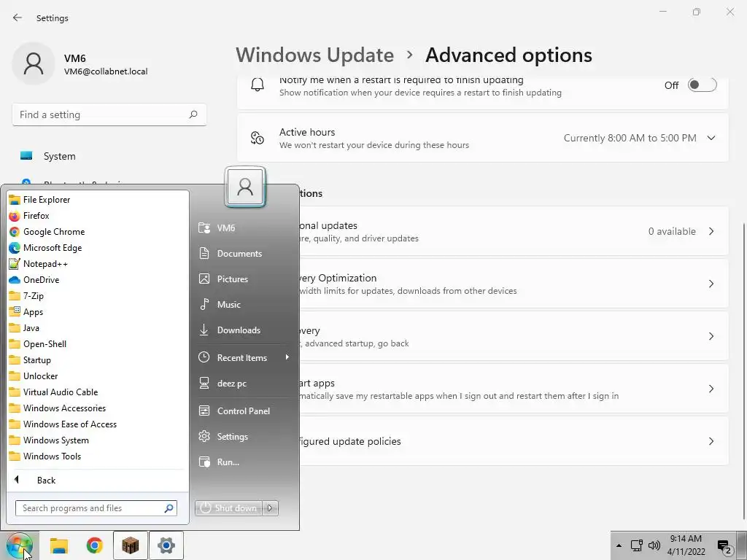Screen dimensions: 747x560
Task: Expand the Open-Shell folder
Action: click(98, 344)
